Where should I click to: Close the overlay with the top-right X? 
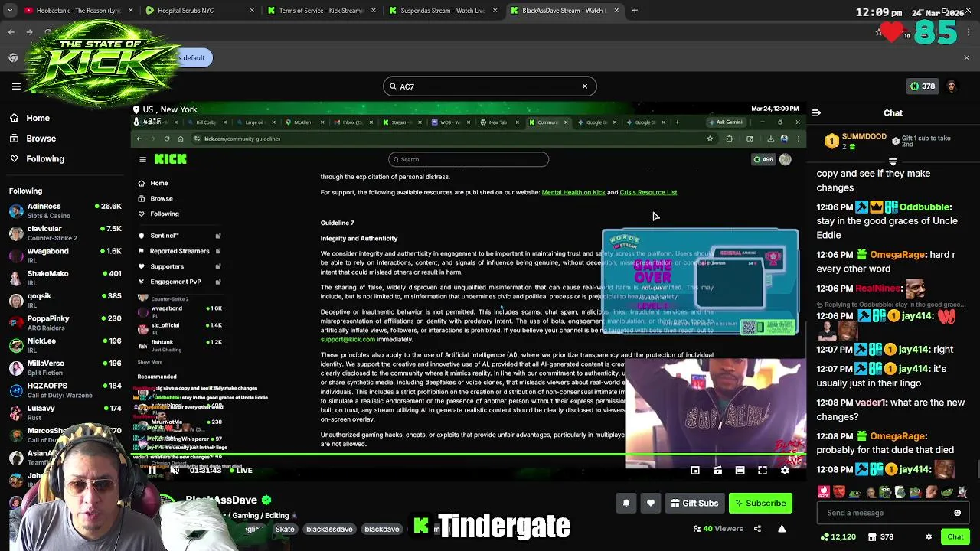coord(966,58)
